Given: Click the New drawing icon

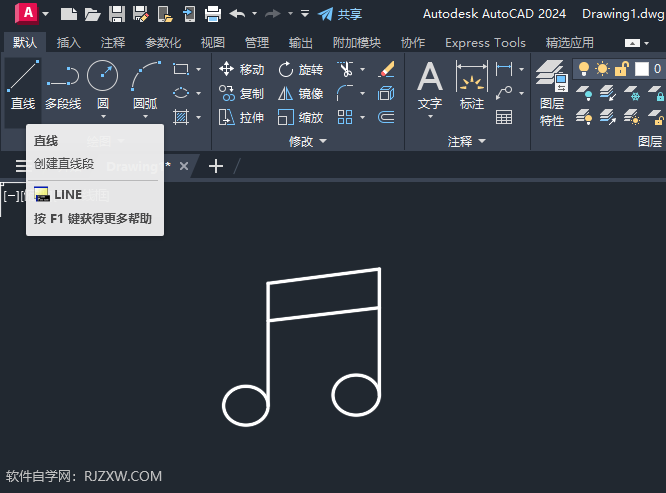Looking at the screenshot, I should tap(68, 14).
